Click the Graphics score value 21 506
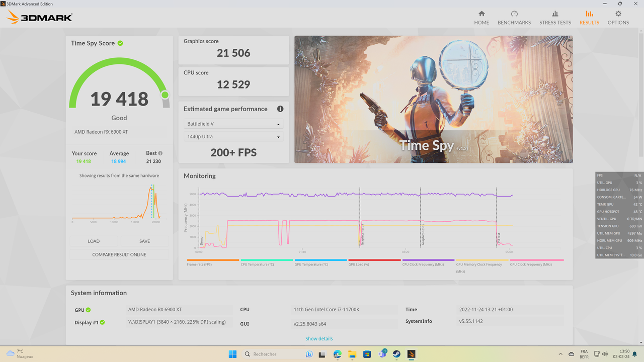 point(233,53)
